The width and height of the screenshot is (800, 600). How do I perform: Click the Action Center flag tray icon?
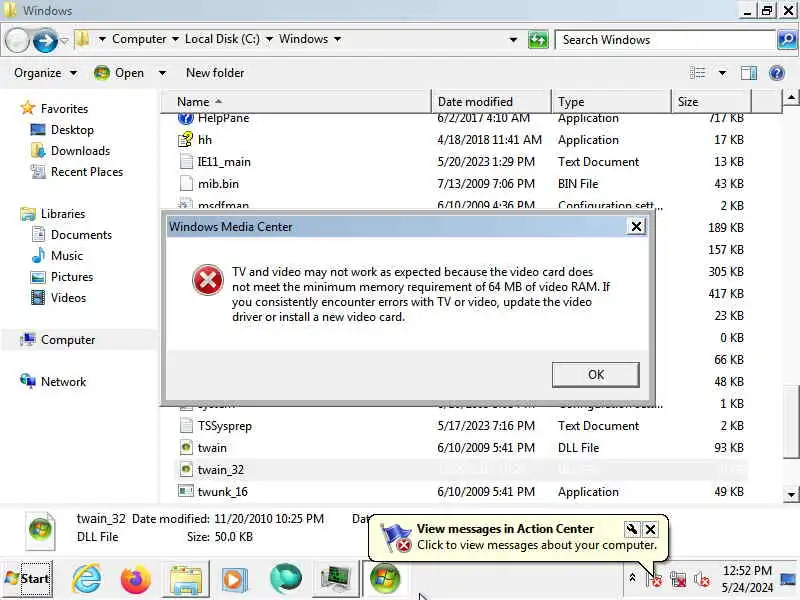(x=654, y=579)
